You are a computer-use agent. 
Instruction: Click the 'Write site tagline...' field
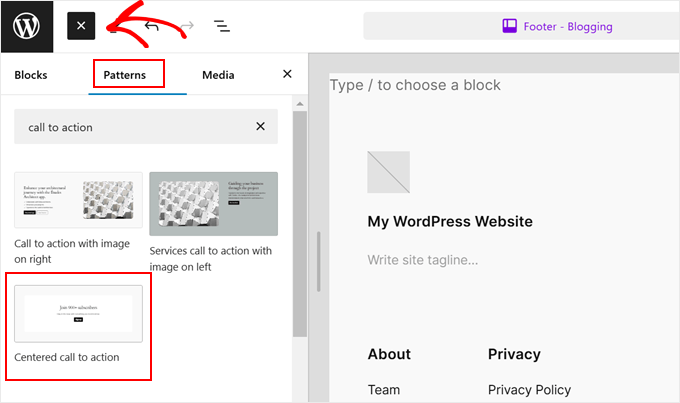pyautogui.click(x=422, y=260)
